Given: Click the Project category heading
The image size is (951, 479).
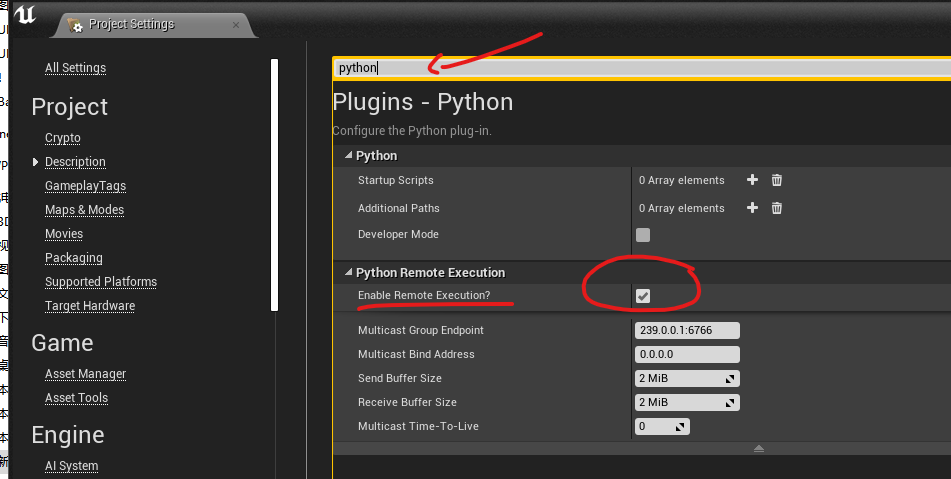Looking at the screenshot, I should [x=69, y=107].
